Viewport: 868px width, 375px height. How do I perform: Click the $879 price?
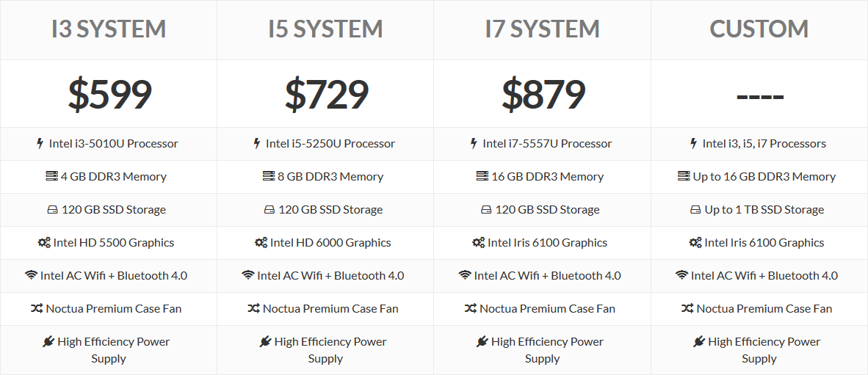click(543, 94)
